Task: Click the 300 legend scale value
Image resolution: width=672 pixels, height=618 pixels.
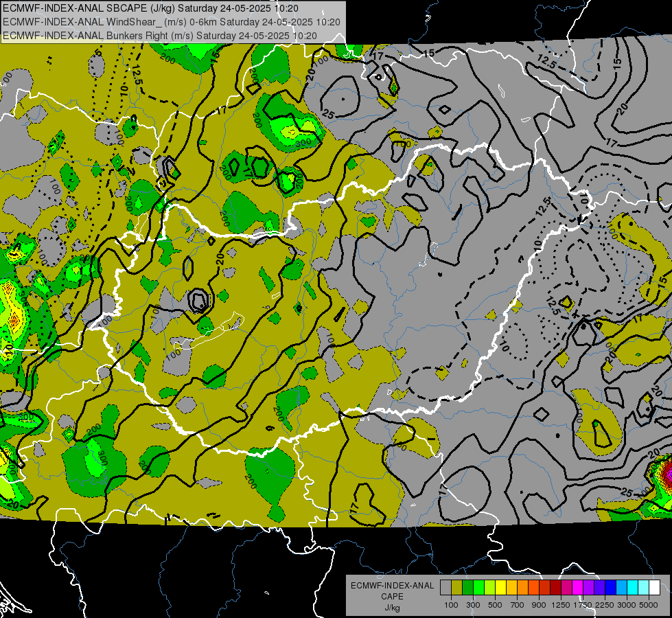Action: [x=473, y=605]
